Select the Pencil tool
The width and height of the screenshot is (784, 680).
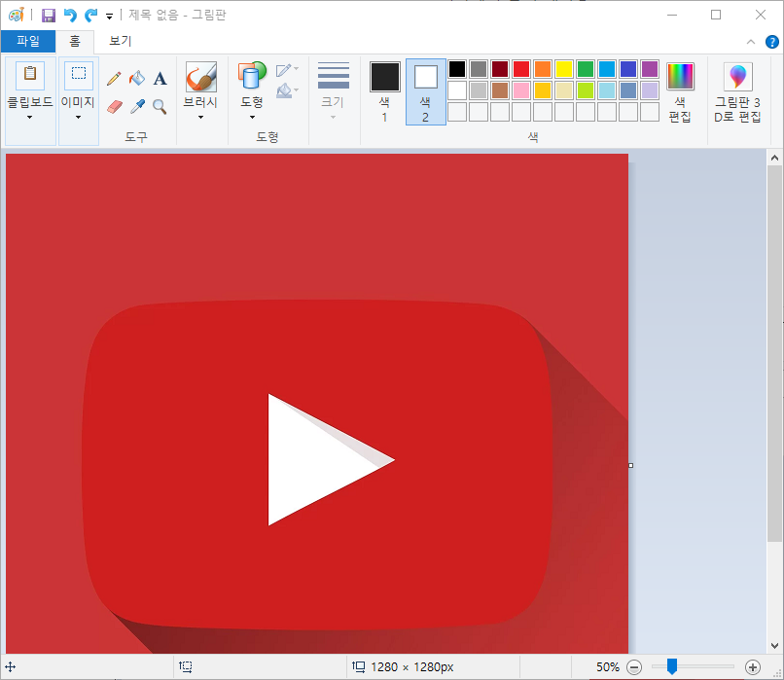coord(114,79)
